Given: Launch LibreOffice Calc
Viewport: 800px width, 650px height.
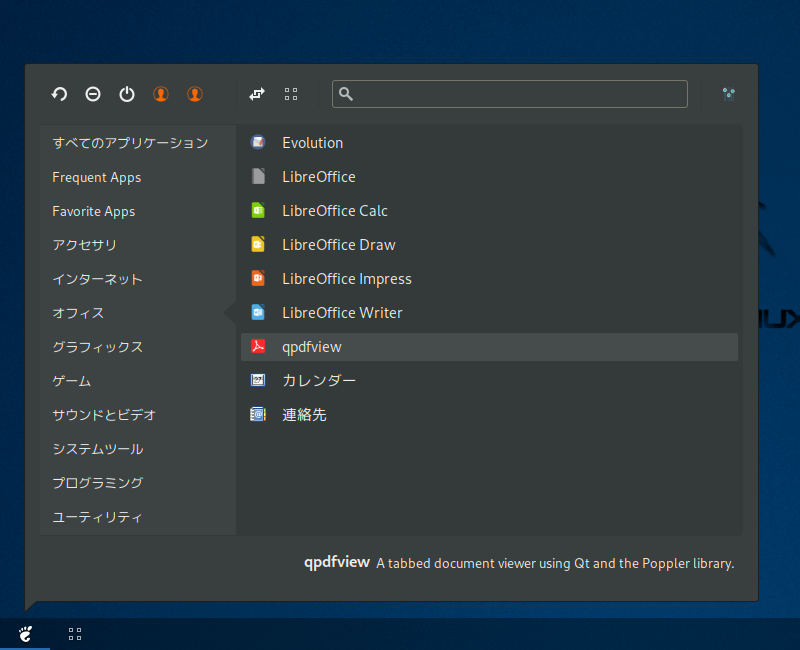Looking at the screenshot, I should pyautogui.click(x=489, y=211).
